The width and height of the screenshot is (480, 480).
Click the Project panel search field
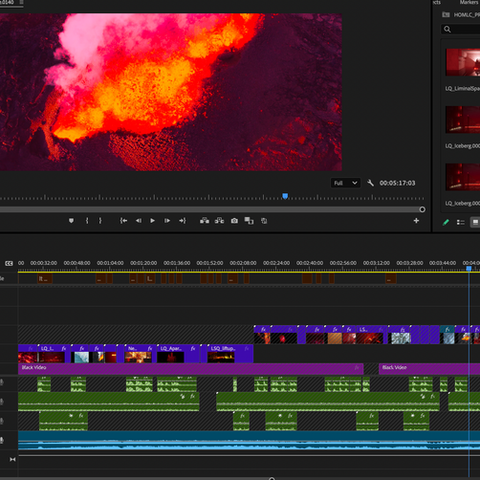[461, 29]
